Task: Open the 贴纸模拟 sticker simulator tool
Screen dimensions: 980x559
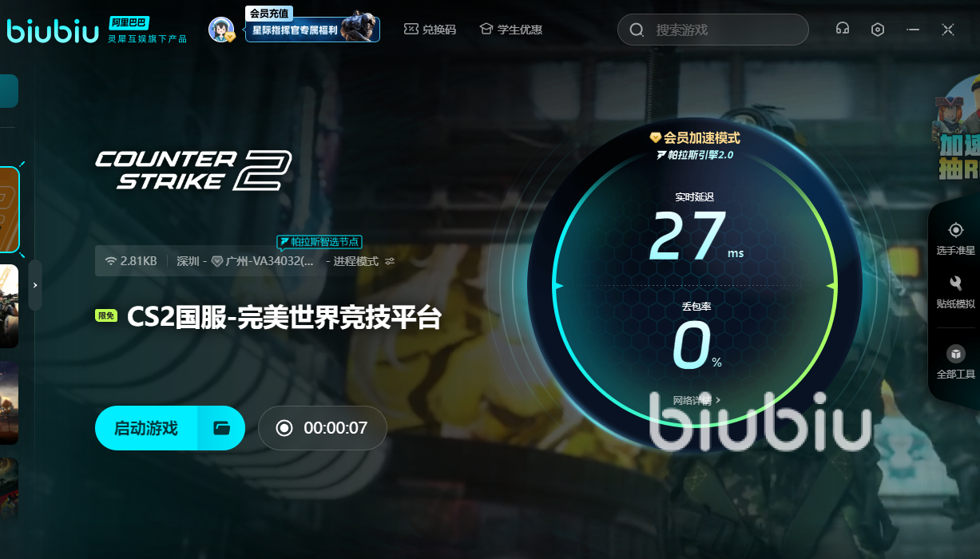Action: 955,292
